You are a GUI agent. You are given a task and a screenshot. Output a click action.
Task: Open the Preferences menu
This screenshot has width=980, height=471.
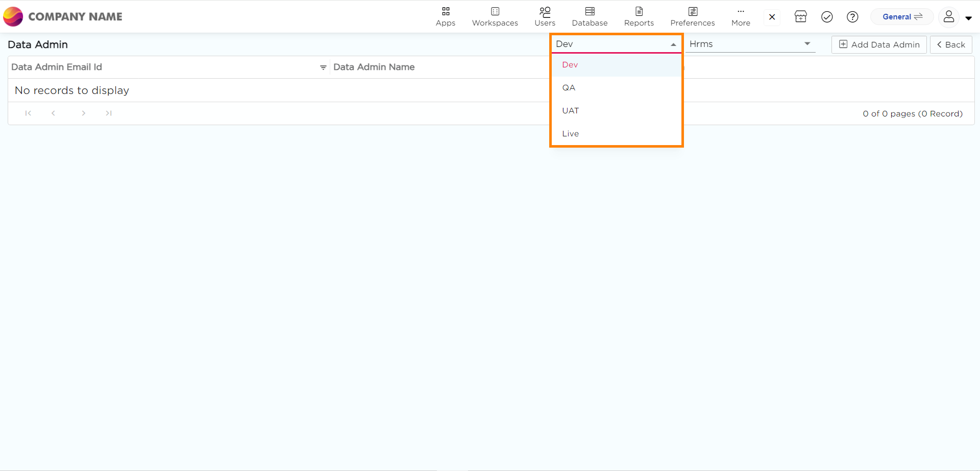click(692, 16)
